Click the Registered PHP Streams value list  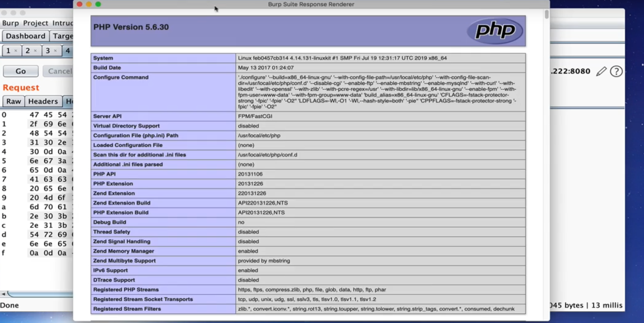(312, 290)
